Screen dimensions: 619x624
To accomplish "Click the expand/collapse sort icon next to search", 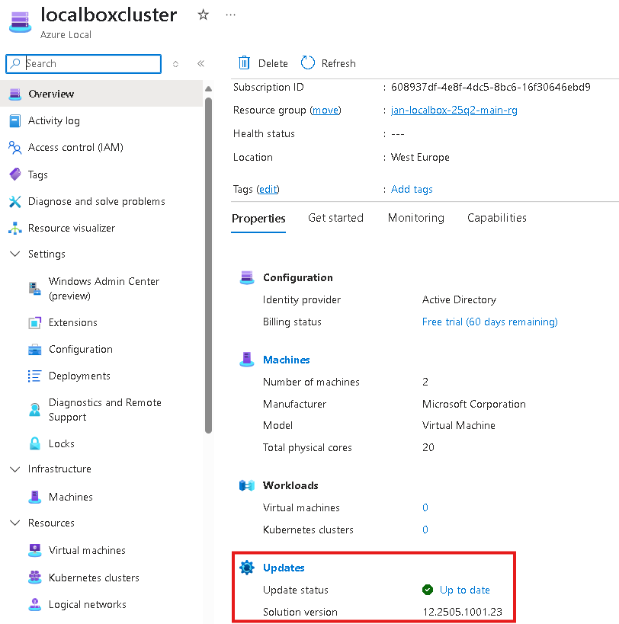I will pyautogui.click(x=176, y=64).
